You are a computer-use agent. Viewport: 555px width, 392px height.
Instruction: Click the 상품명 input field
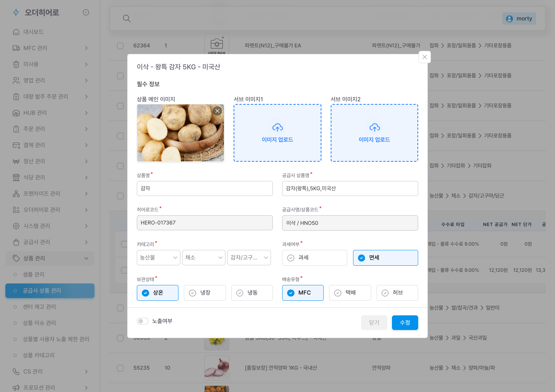coord(205,189)
